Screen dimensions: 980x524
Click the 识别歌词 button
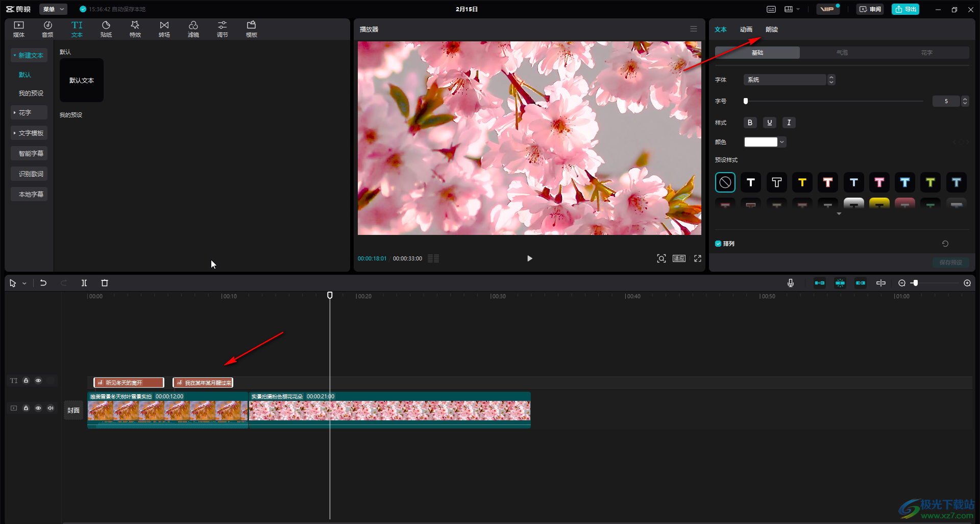[29, 174]
